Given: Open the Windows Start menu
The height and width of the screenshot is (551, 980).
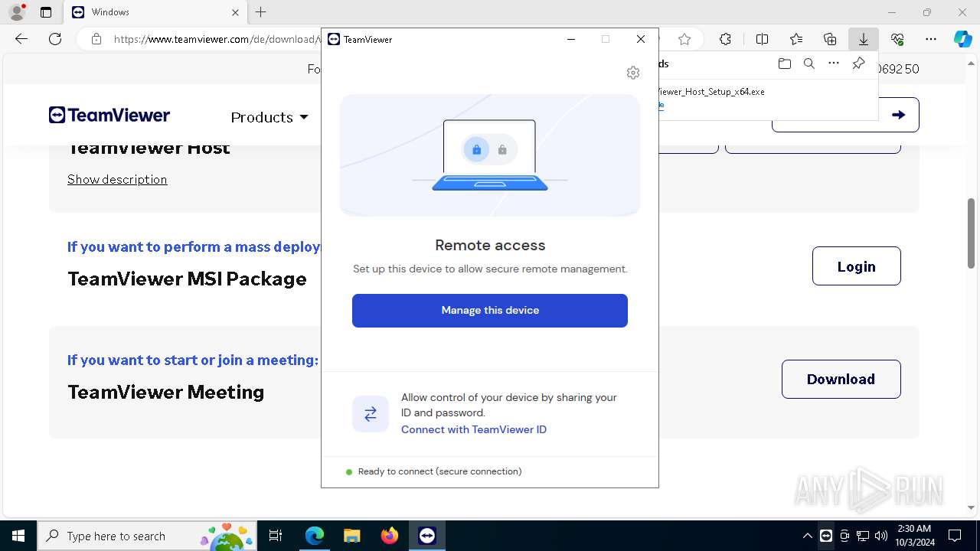Looking at the screenshot, I should [x=18, y=536].
